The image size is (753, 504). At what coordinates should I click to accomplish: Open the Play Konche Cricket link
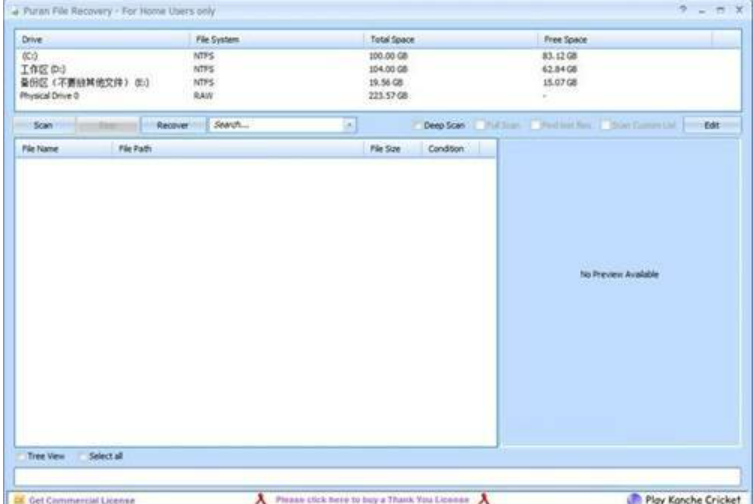point(692,500)
